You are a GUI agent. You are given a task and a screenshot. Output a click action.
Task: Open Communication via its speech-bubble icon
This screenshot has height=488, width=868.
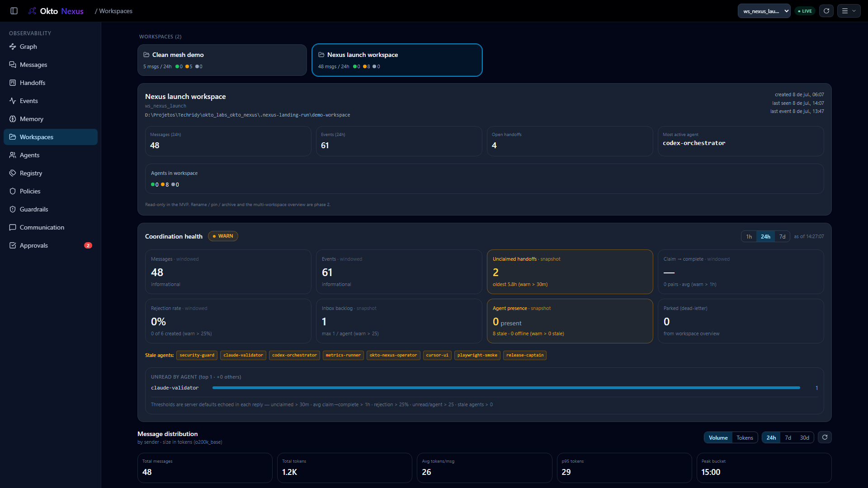(13, 227)
